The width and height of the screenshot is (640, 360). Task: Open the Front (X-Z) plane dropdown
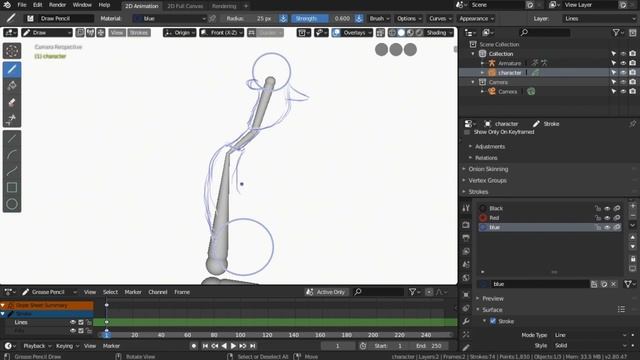pyautogui.click(x=222, y=33)
